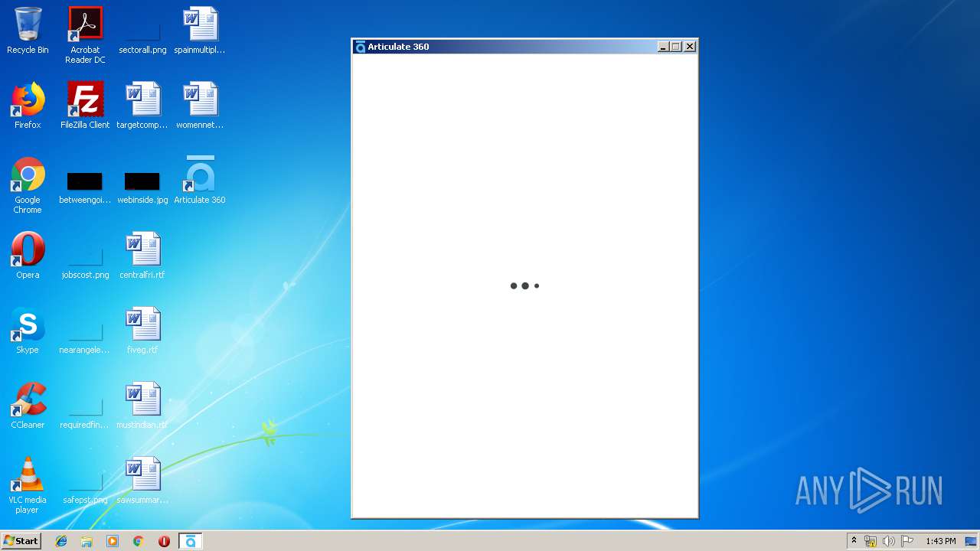Open the Recycle Bin desktop icon
This screenshot has height=551, width=980.
(28, 32)
